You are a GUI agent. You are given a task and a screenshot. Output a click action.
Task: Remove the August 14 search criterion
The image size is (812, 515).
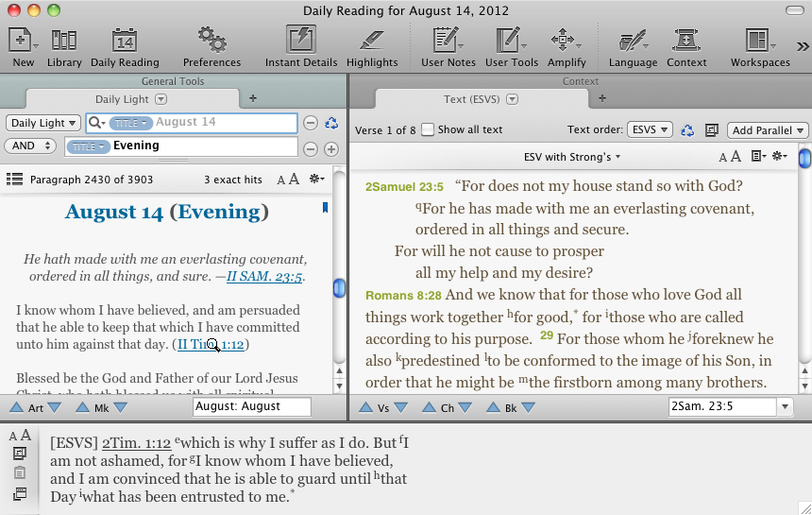[x=310, y=123]
